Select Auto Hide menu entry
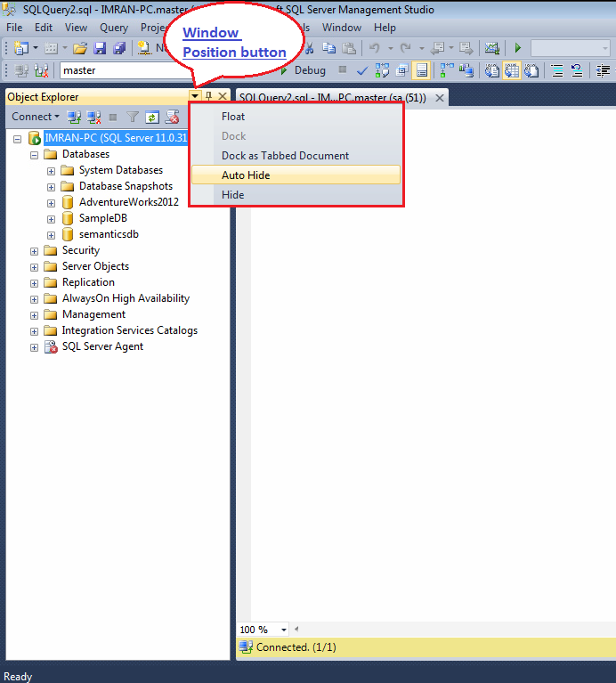616x683 pixels. pos(296,175)
